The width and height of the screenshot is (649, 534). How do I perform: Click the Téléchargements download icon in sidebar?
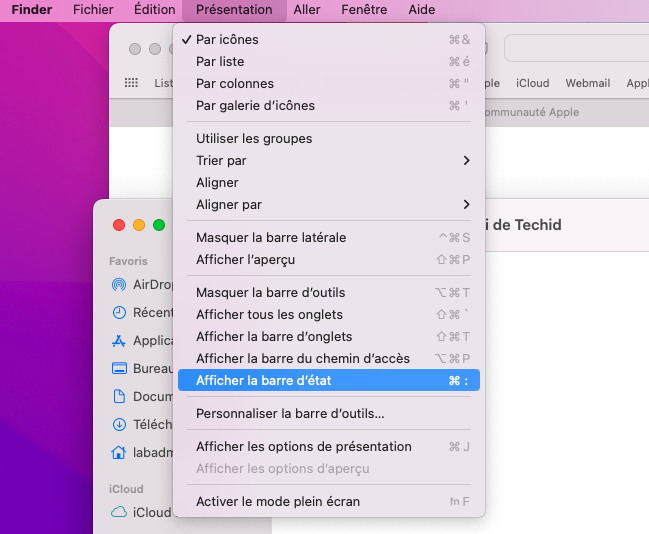pos(119,425)
